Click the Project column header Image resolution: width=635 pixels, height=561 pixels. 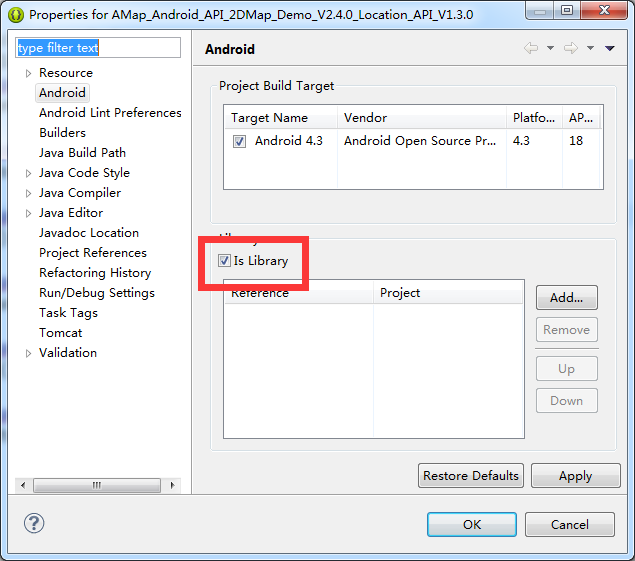coord(448,292)
